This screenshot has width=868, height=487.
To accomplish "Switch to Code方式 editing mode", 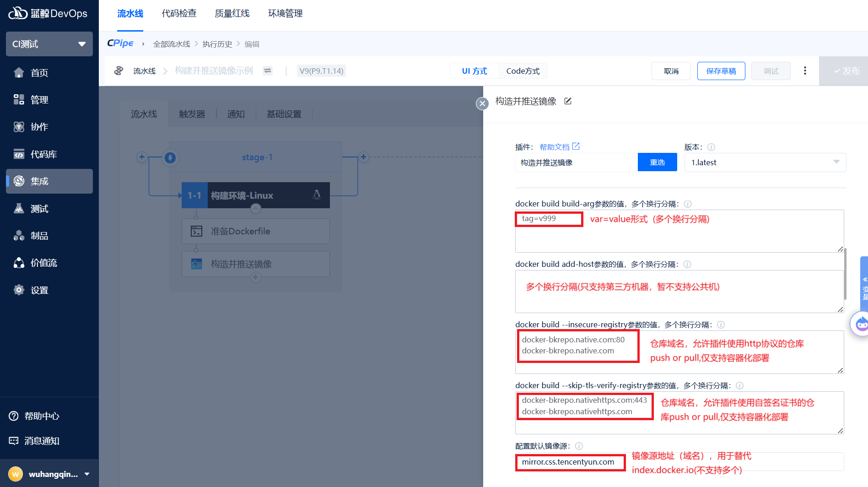I will pos(523,71).
